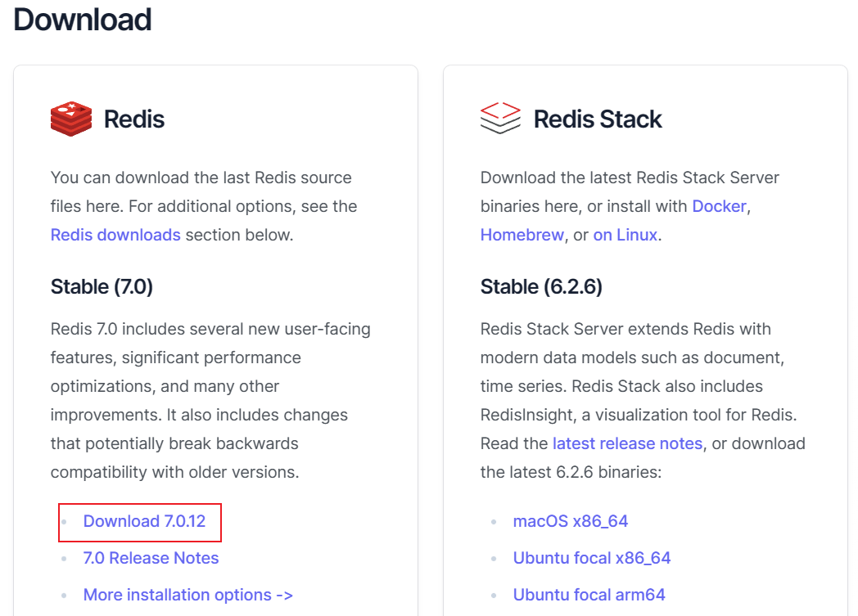This screenshot has width=858, height=616.
Task: Download the Ubuntu focal x86_64 binary
Action: [x=591, y=558]
